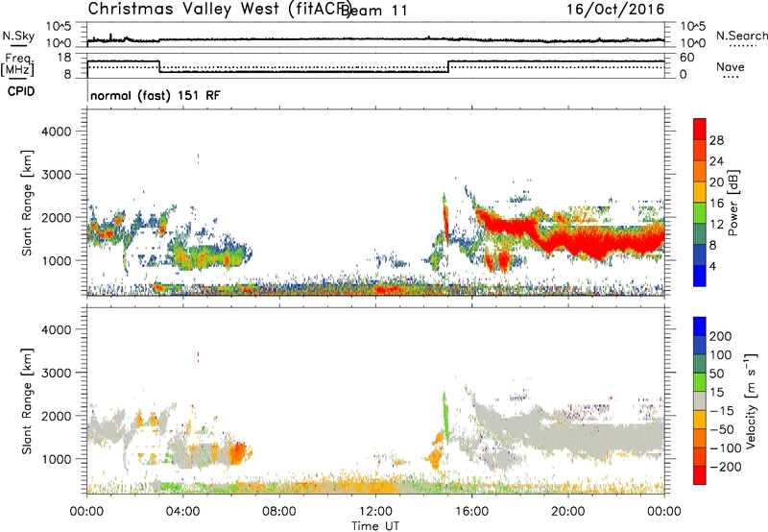The image size is (768, 532).
Task: Click the 2000 tick on the velocity panel
Action: (x=57, y=416)
